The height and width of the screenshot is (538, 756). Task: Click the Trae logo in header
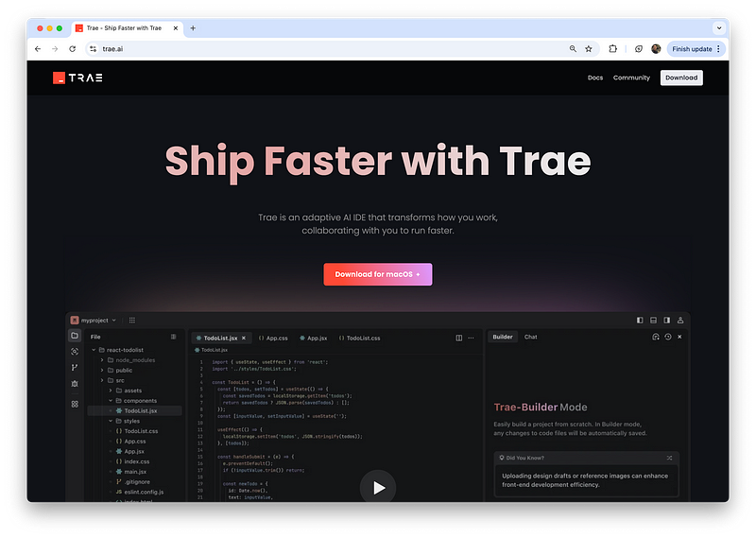pyautogui.click(x=77, y=78)
